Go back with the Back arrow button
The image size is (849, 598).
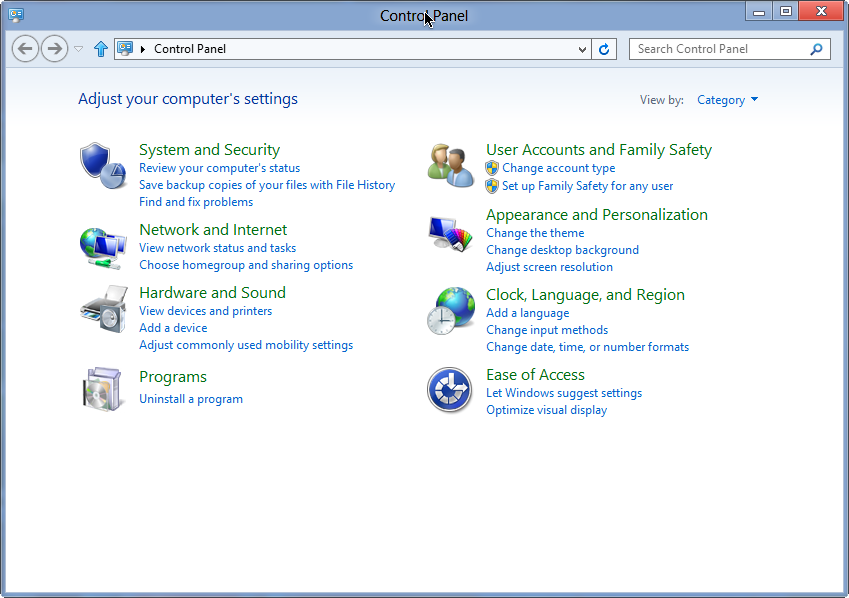tap(25, 49)
